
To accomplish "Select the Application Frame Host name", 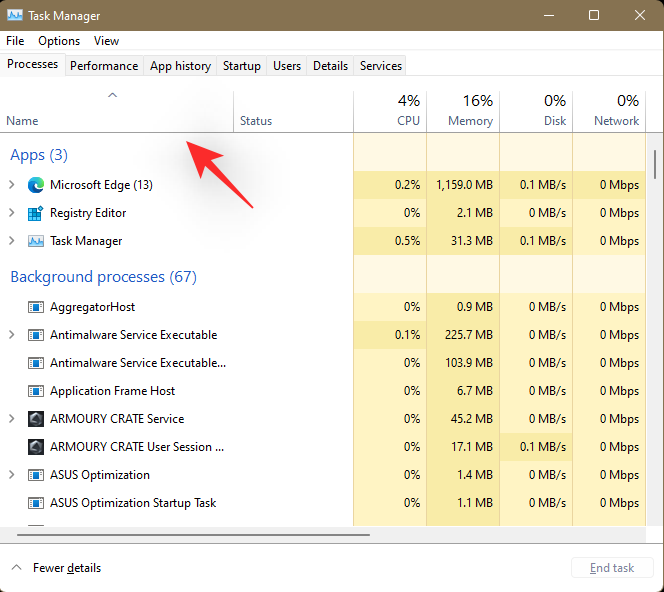I will 112,391.
